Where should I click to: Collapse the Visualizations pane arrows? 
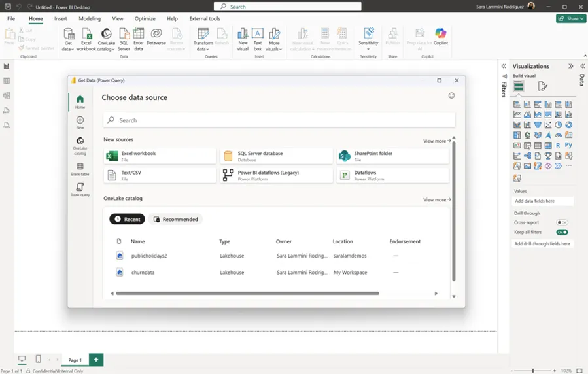(x=570, y=66)
